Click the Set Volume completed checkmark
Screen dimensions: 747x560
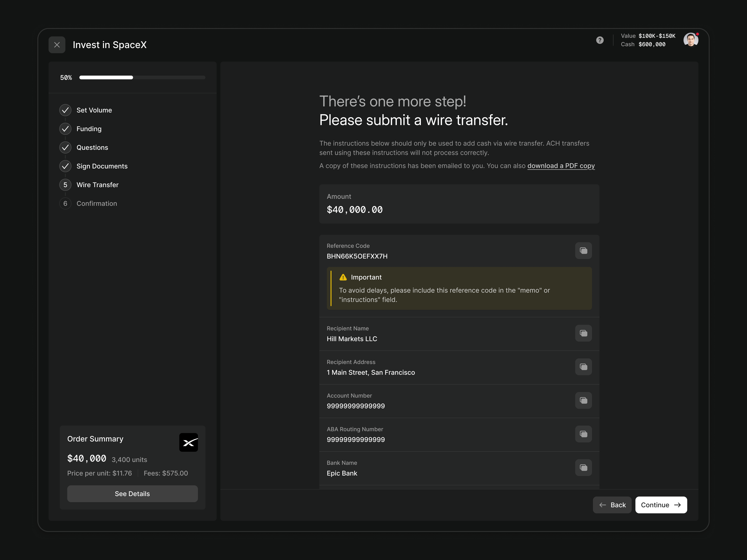point(65,110)
